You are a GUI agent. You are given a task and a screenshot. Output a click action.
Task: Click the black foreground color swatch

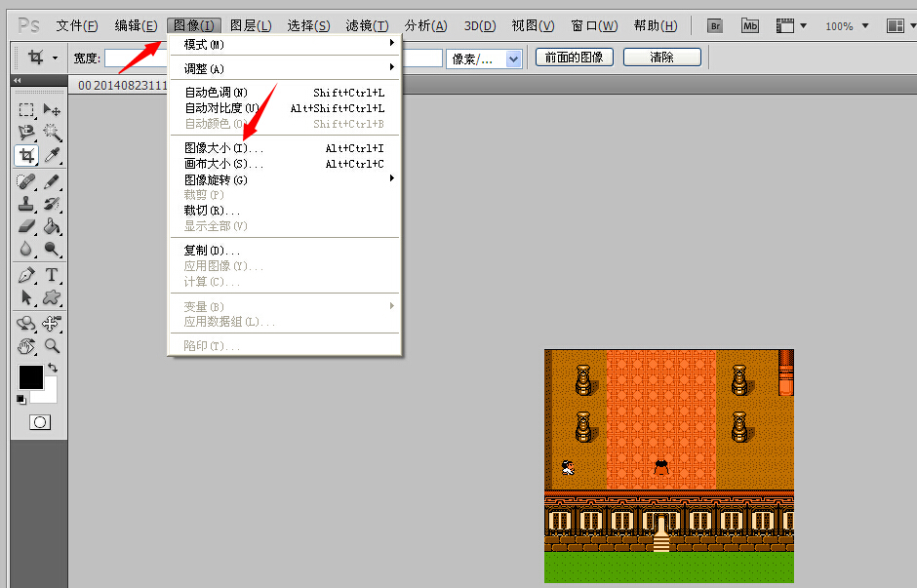click(30, 376)
